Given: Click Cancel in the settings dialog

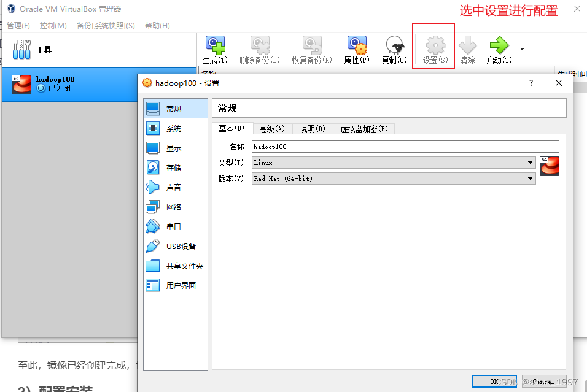Looking at the screenshot, I should (543, 382).
